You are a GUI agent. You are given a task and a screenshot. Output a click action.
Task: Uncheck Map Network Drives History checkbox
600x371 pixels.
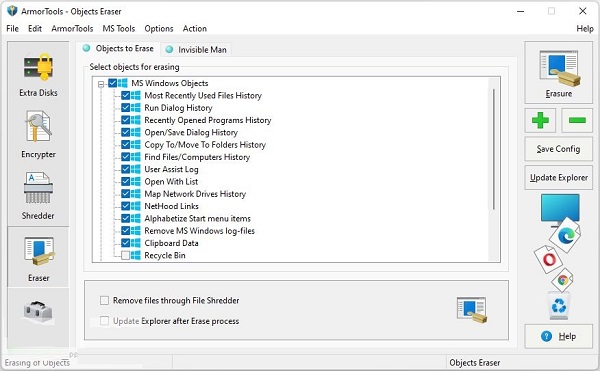[x=126, y=194]
